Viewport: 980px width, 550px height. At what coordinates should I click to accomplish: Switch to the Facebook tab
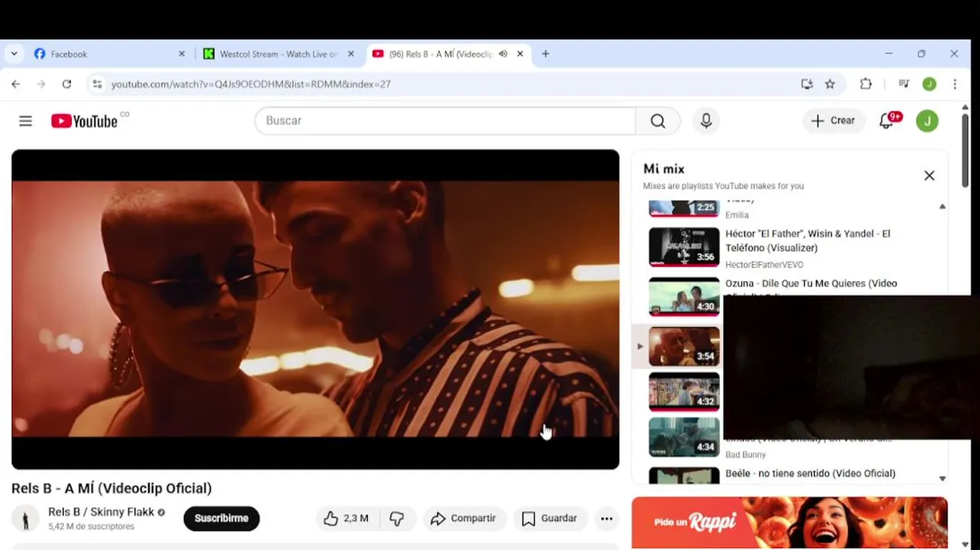(107, 54)
